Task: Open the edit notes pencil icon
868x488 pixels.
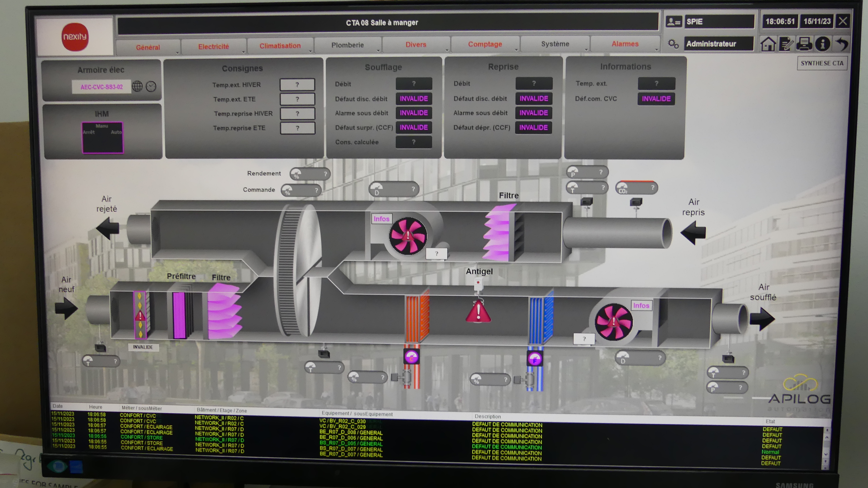Action: [x=786, y=44]
